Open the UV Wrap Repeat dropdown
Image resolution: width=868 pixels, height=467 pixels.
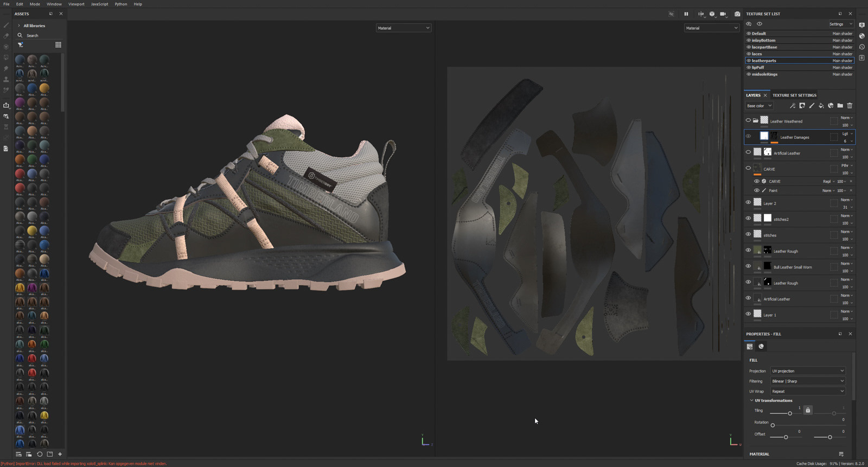(x=808, y=392)
